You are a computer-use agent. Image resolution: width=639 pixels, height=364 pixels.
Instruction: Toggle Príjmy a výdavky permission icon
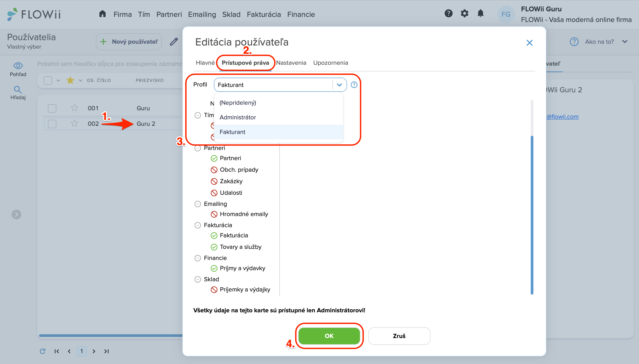pyautogui.click(x=214, y=268)
